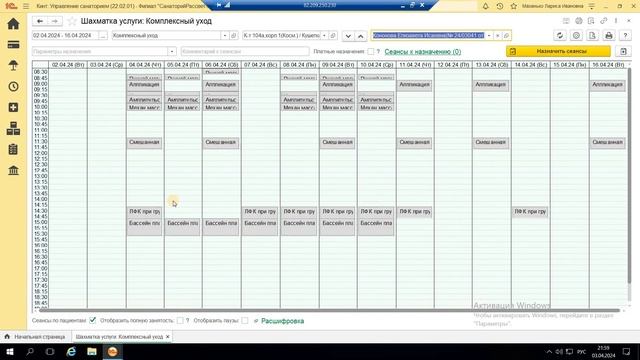Select Аппликация session on 13.04.24
Image resolution: width=640 pixels, height=360 pixels.
(x=491, y=86)
